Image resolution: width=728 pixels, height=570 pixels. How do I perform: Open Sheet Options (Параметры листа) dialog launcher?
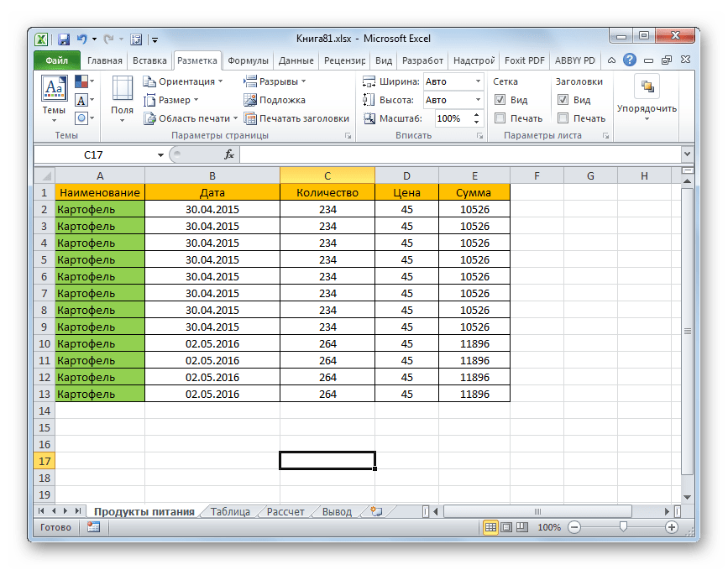tap(605, 135)
